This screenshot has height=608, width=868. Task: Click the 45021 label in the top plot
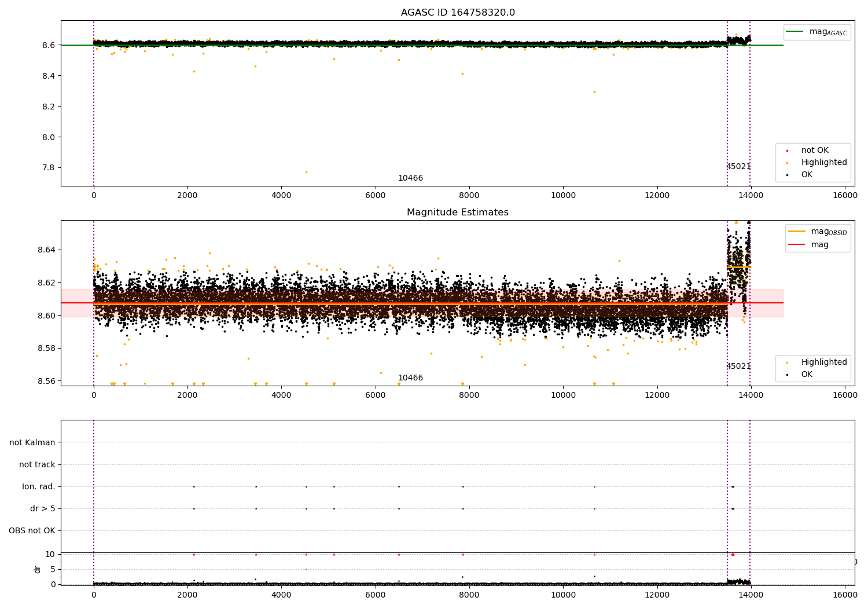pyautogui.click(x=738, y=167)
